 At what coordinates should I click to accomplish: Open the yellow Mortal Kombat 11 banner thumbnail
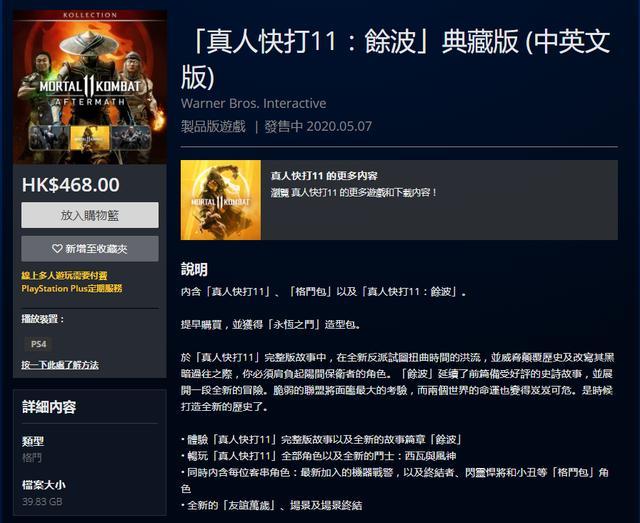[221, 200]
